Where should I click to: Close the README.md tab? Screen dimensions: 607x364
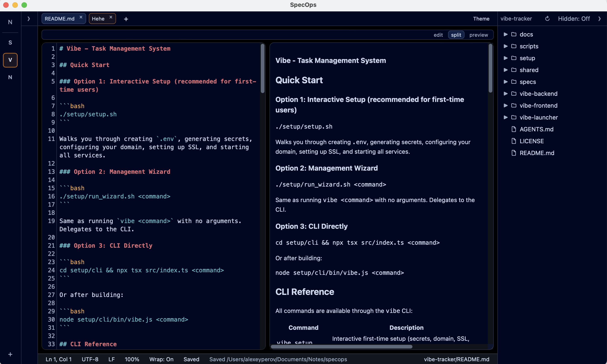pos(81,17)
